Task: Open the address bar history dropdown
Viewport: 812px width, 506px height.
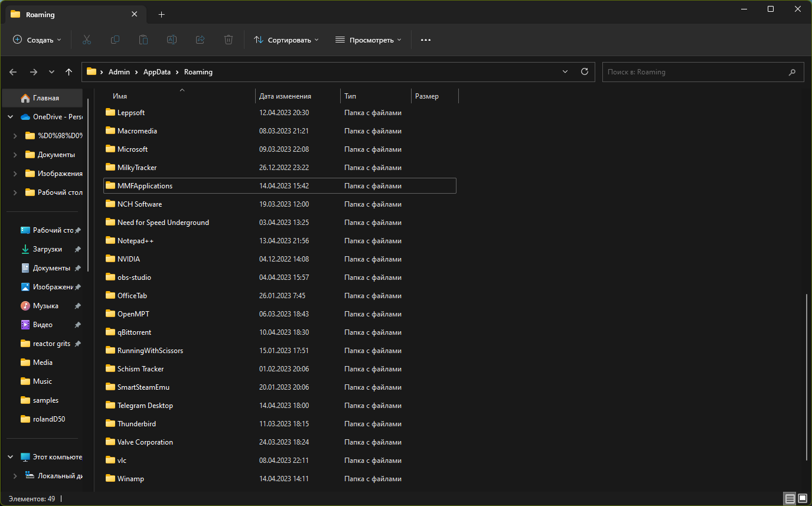Action: [x=565, y=71]
